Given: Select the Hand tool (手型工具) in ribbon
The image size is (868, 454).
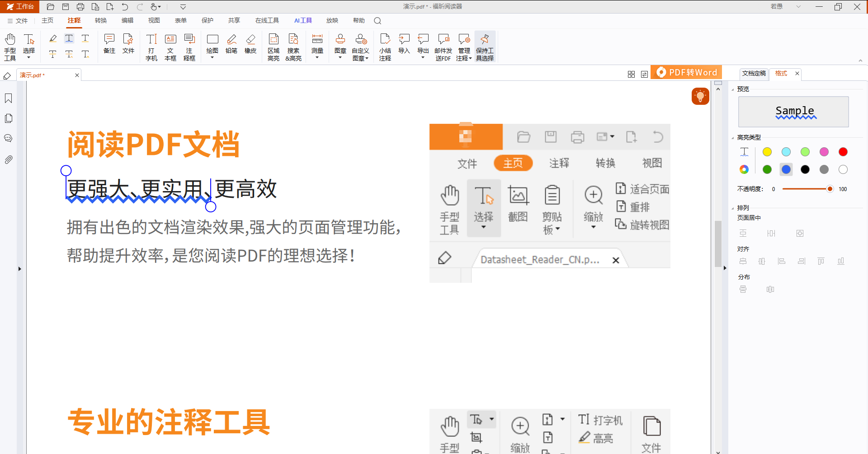Looking at the screenshot, I should (10, 47).
